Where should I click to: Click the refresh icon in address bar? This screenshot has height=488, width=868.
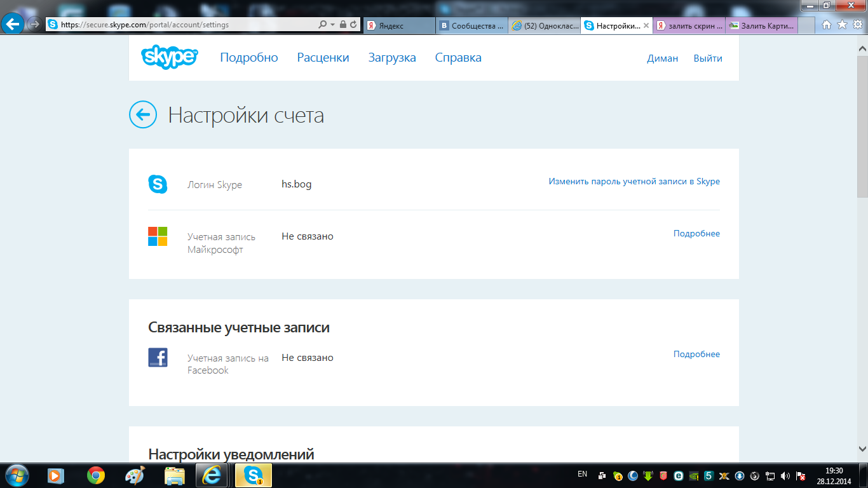click(353, 25)
